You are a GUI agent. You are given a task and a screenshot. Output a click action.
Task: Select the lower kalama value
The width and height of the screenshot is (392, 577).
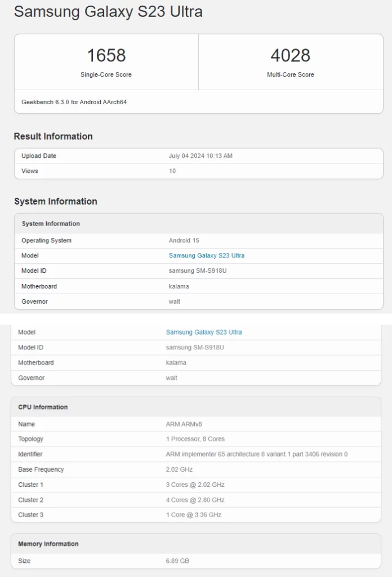[x=176, y=362]
